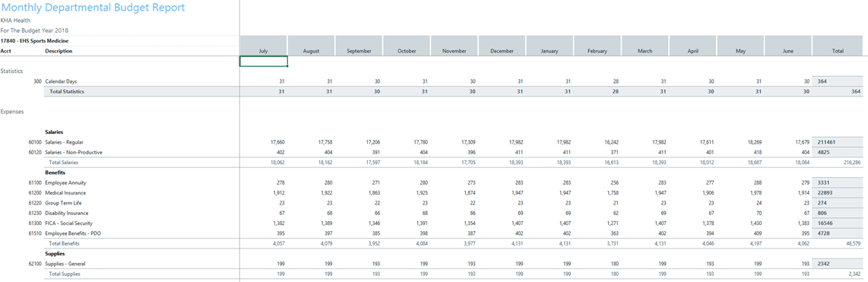Click the Total column header
The height and width of the screenshot is (282, 868).
[837, 46]
